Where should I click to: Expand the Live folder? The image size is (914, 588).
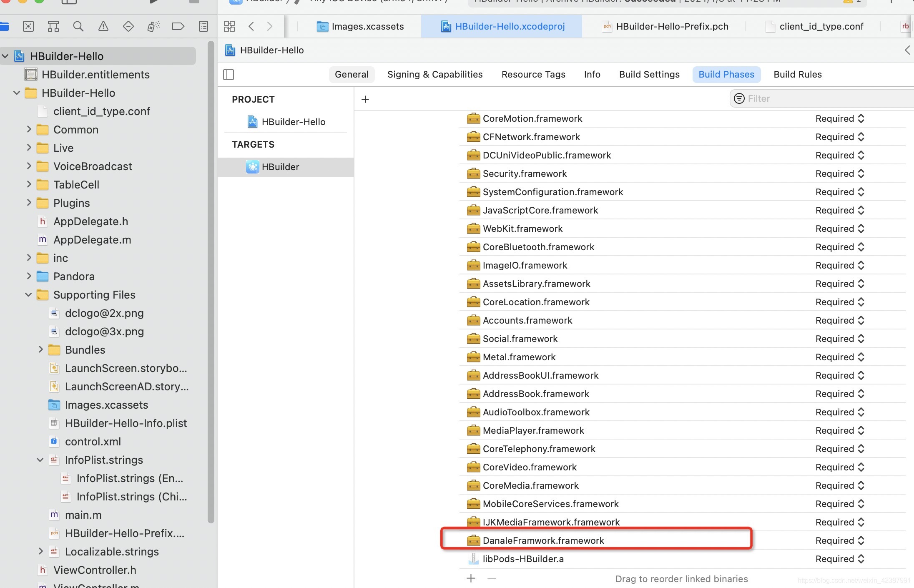[x=29, y=148]
